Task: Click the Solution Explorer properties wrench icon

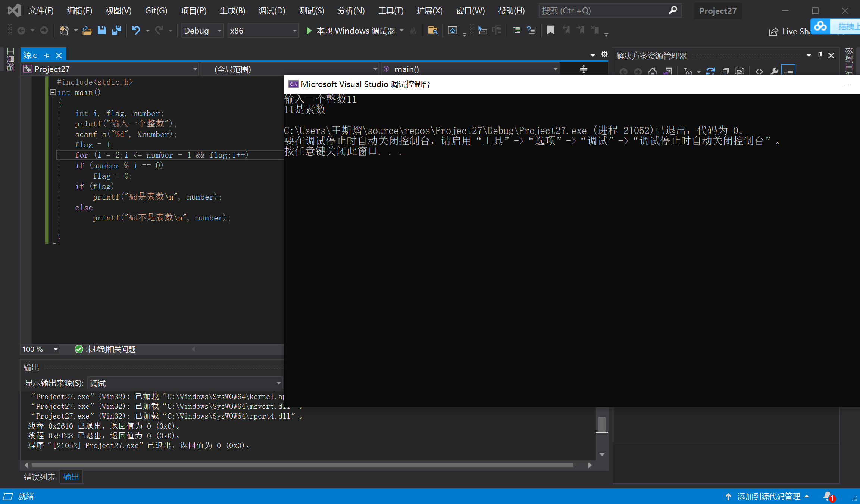Action: [774, 71]
